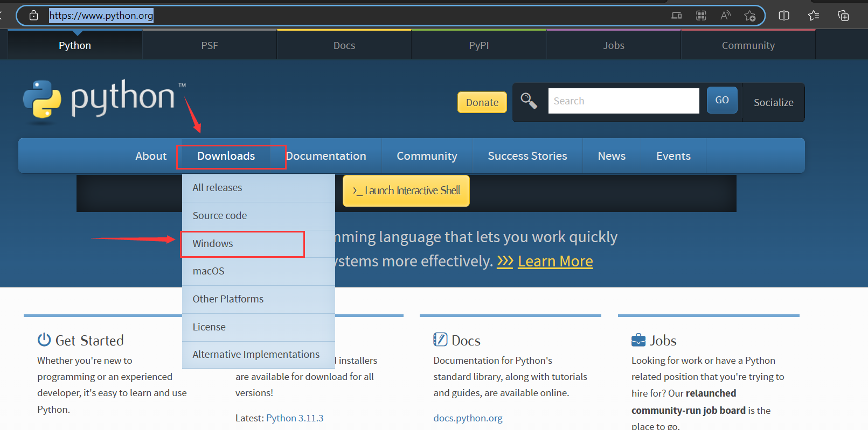Choose License from Downloads dropdown
Screen dimensions: 868x430
coord(259,327)
